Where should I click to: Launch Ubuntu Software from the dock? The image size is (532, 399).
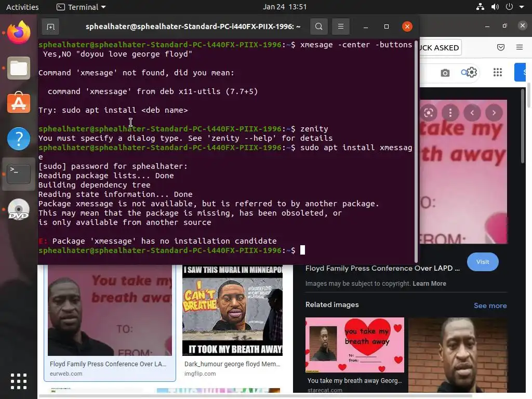19,103
